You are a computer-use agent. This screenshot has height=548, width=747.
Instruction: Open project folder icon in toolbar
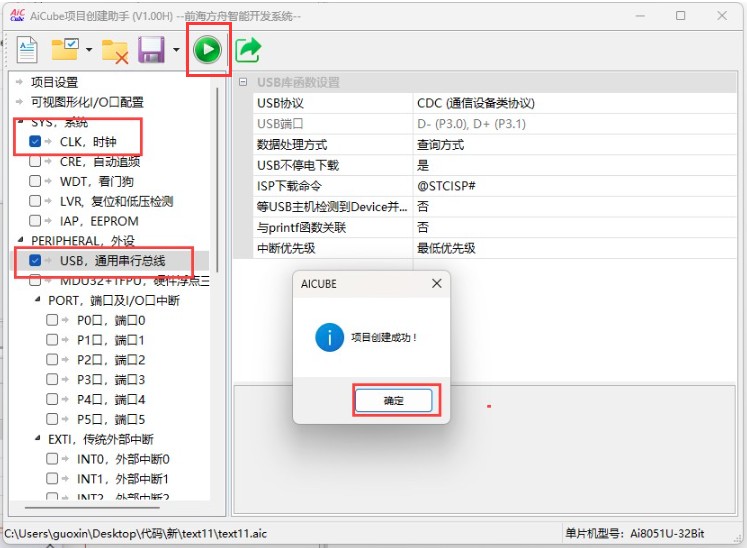coord(65,49)
